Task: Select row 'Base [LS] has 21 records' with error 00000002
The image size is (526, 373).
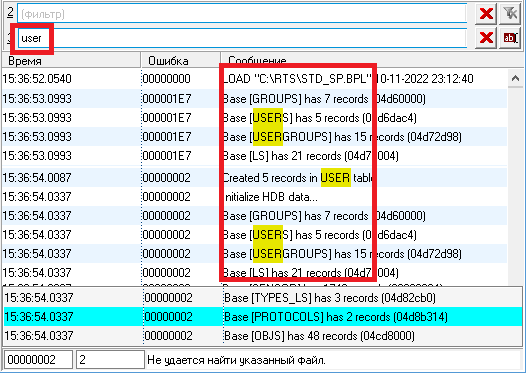Action: 254,273
